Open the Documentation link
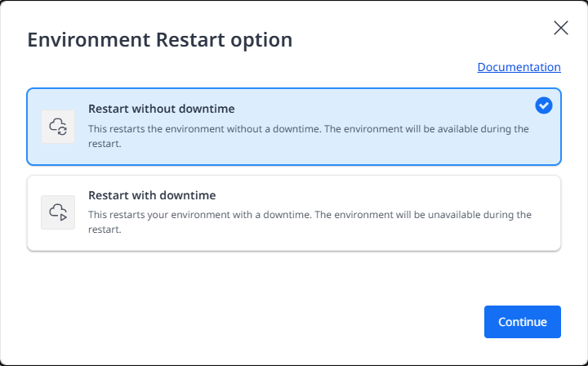Image resolution: width=588 pixels, height=366 pixels. (519, 67)
